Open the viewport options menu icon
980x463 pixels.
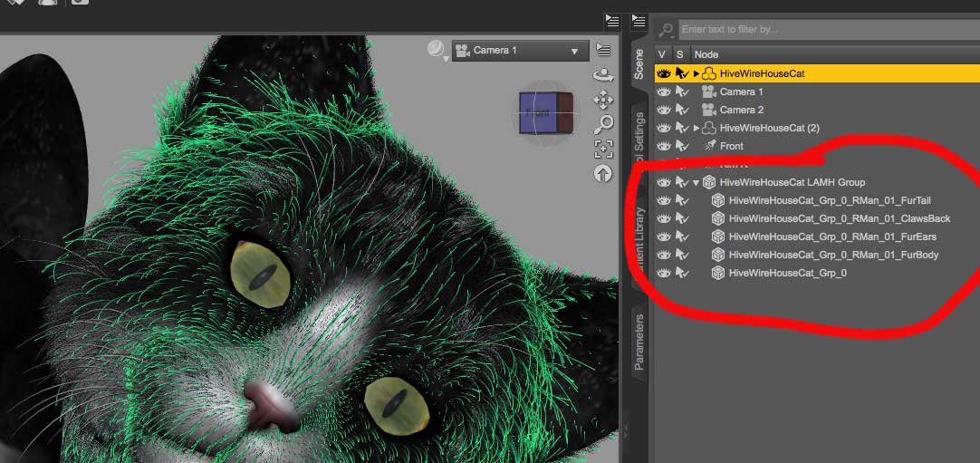[x=604, y=51]
